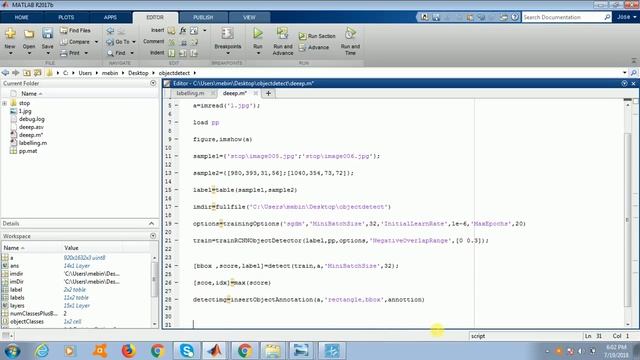Open Internet Explorer from taskbar
The image size is (640, 360).
pos(42,351)
